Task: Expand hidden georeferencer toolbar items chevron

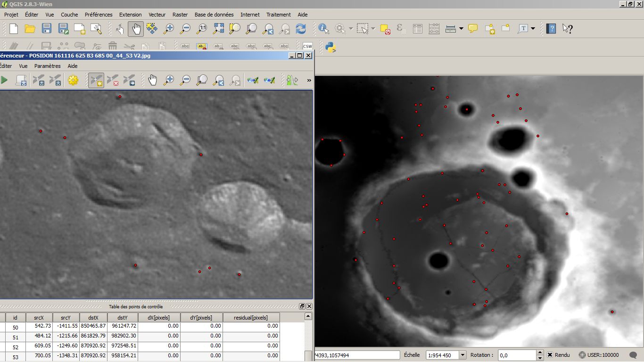Action: click(309, 80)
